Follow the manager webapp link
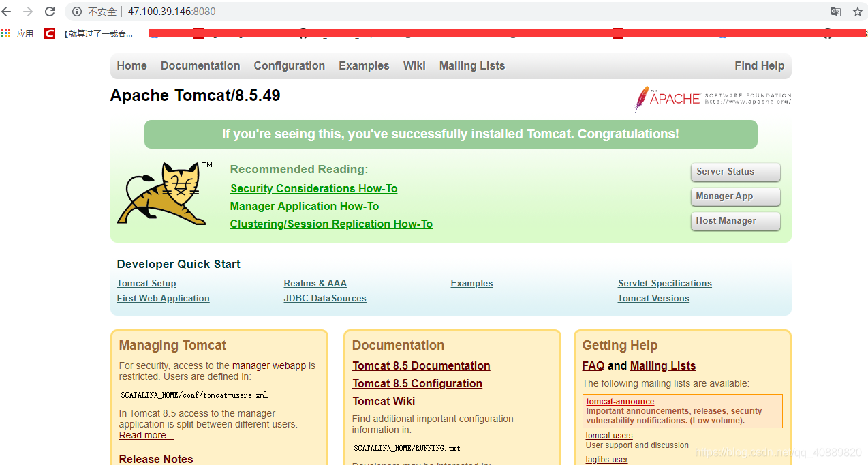Image resolution: width=868 pixels, height=465 pixels. tap(269, 365)
